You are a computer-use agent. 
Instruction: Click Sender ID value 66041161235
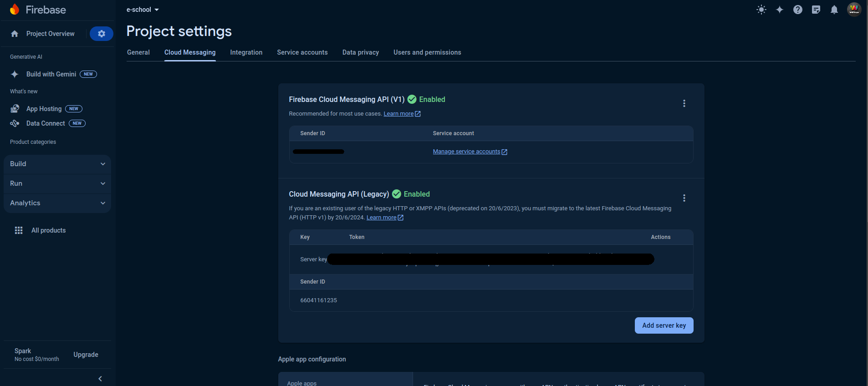(319, 300)
